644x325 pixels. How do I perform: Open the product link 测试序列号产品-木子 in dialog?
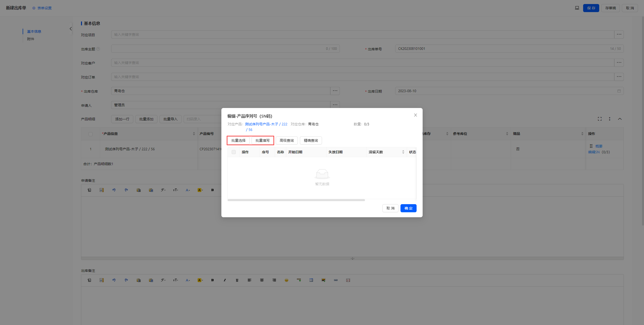coord(266,124)
